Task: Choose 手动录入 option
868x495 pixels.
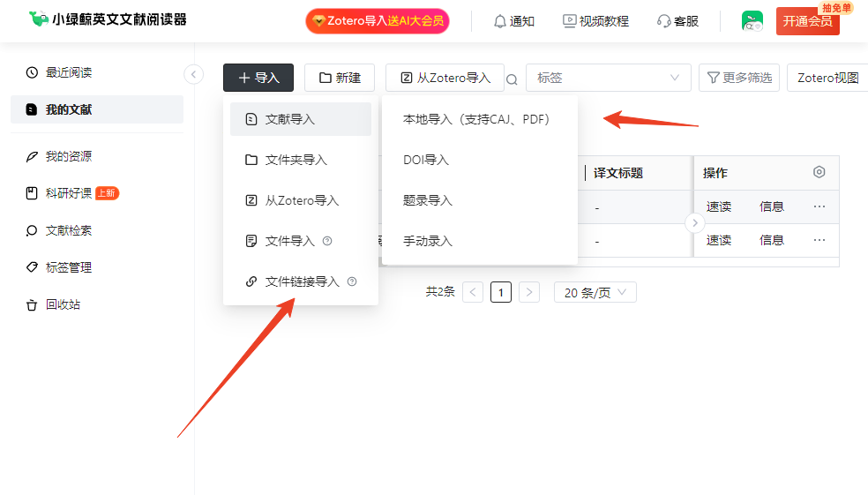Action: pos(479,241)
